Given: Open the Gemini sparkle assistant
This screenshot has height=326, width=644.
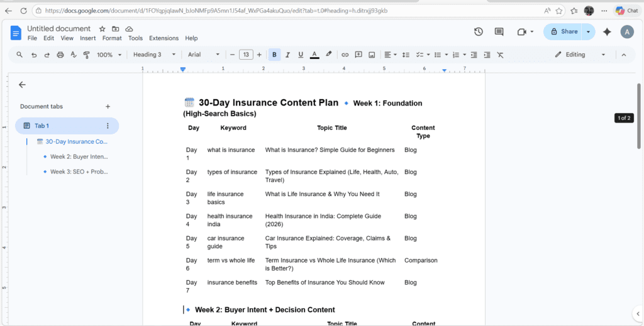Looking at the screenshot, I should 607,31.
